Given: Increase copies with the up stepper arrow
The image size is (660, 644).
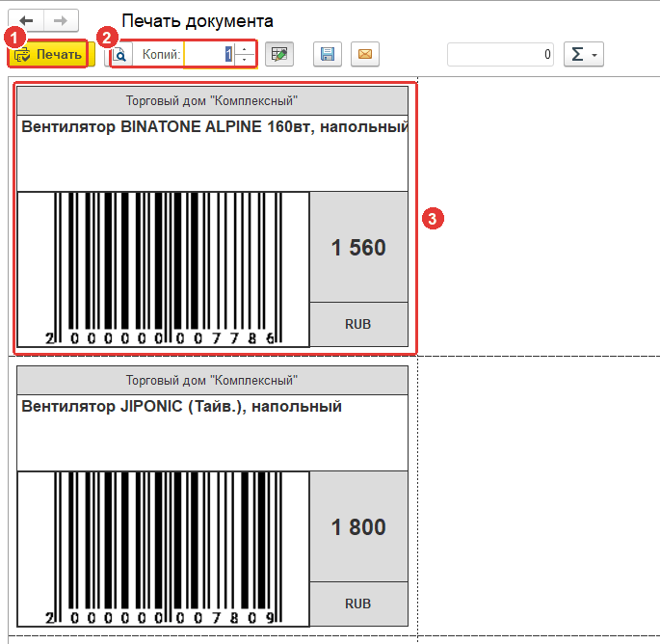Looking at the screenshot, I should (245, 49).
